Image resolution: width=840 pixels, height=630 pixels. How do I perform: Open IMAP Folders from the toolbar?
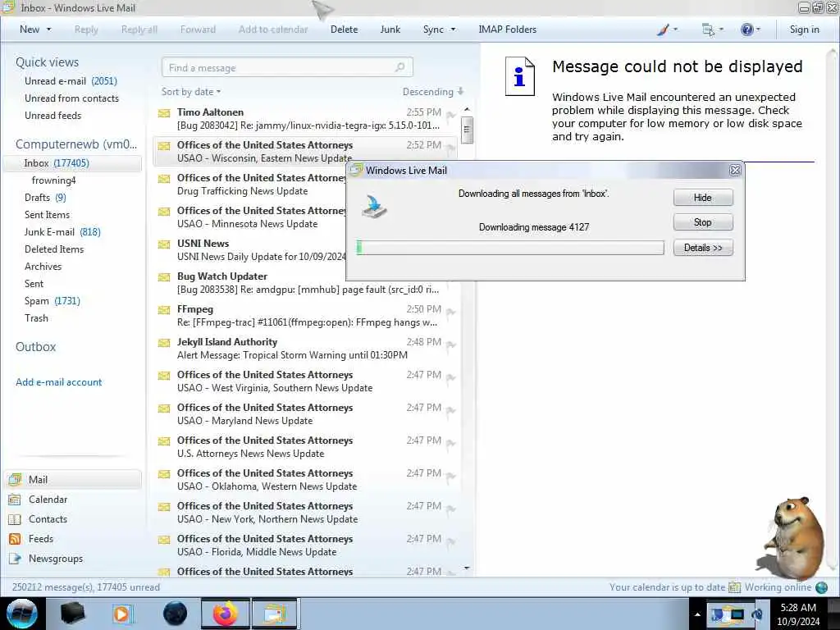pos(507,30)
